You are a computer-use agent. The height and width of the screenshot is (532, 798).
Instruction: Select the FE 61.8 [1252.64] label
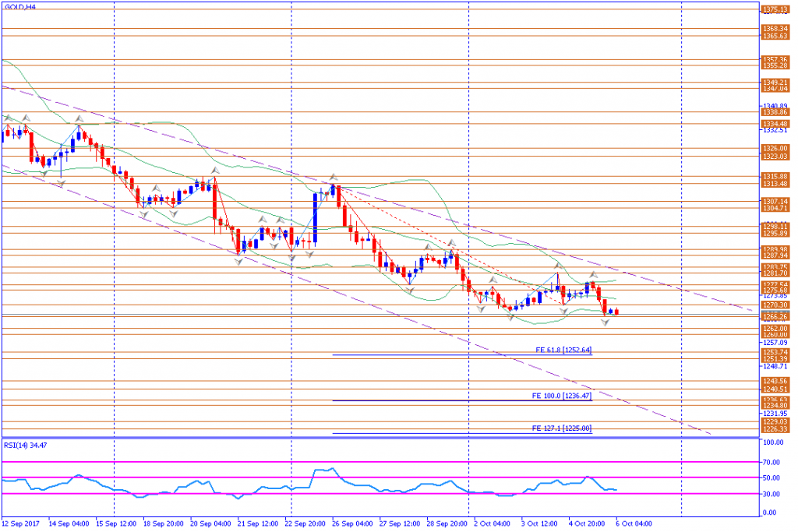[x=563, y=350]
